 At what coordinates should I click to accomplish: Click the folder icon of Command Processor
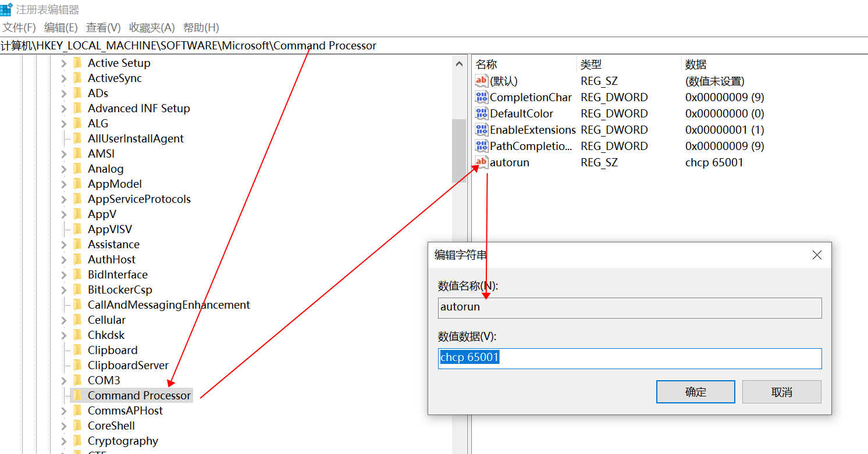point(79,395)
